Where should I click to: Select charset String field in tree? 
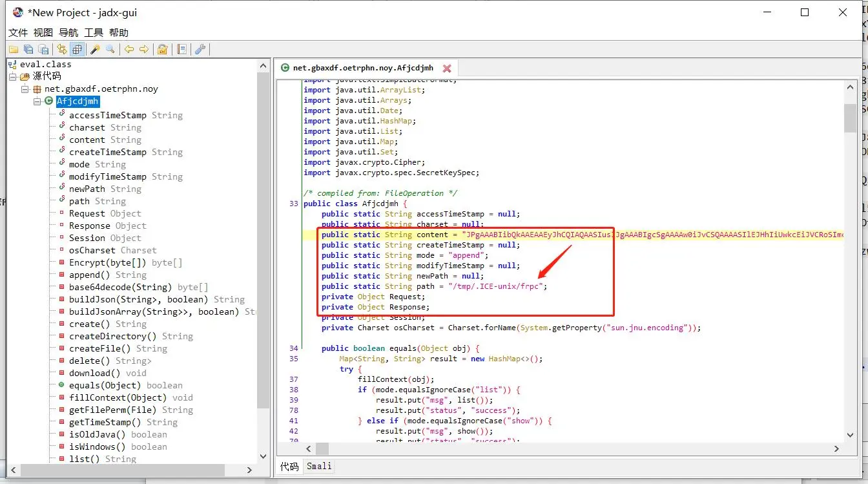[x=105, y=127]
